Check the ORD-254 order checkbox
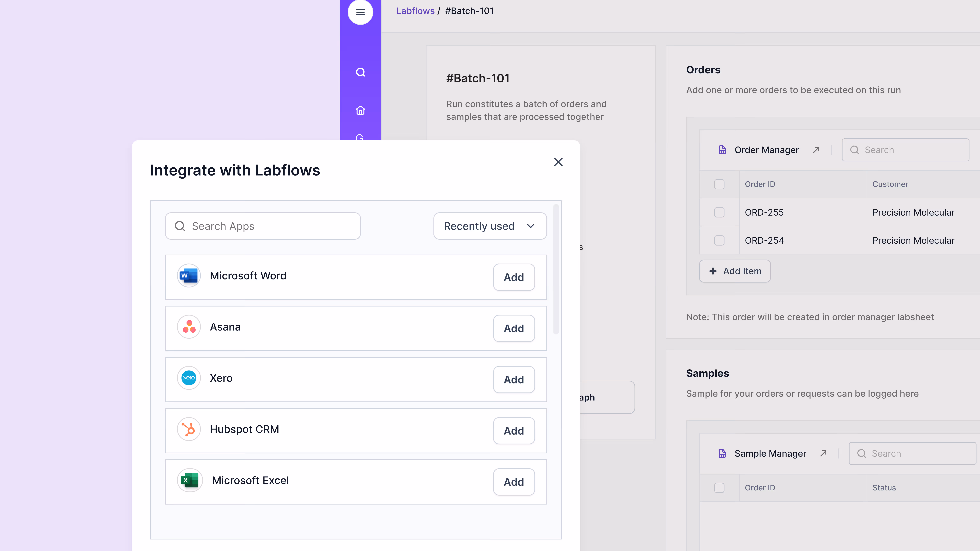980x551 pixels. coord(719,240)
